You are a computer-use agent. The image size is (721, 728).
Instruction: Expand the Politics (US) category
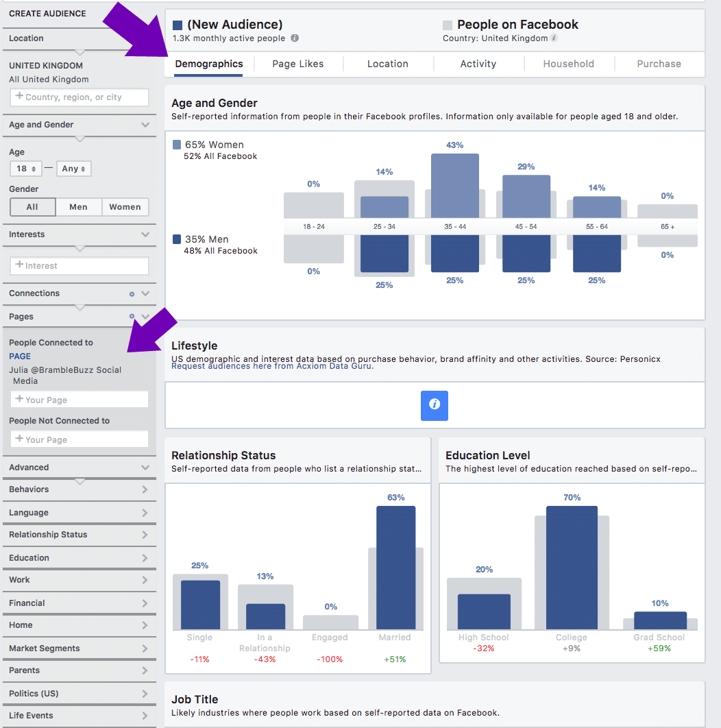tap(80, 694)
